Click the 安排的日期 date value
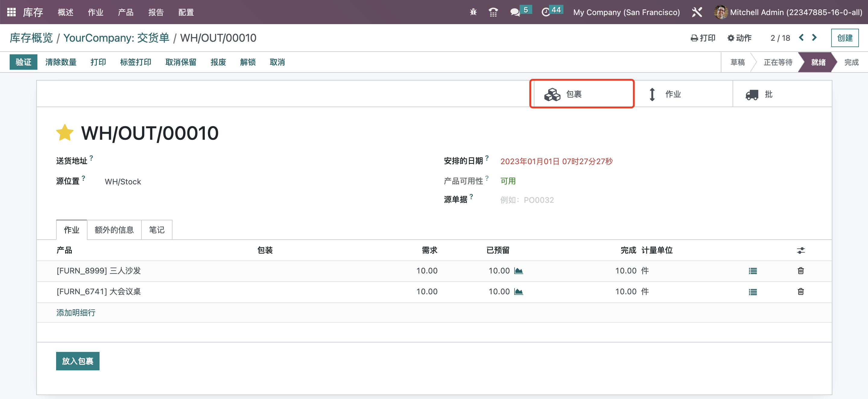This screenshot has height=399, width=868. tap(556, 161)
